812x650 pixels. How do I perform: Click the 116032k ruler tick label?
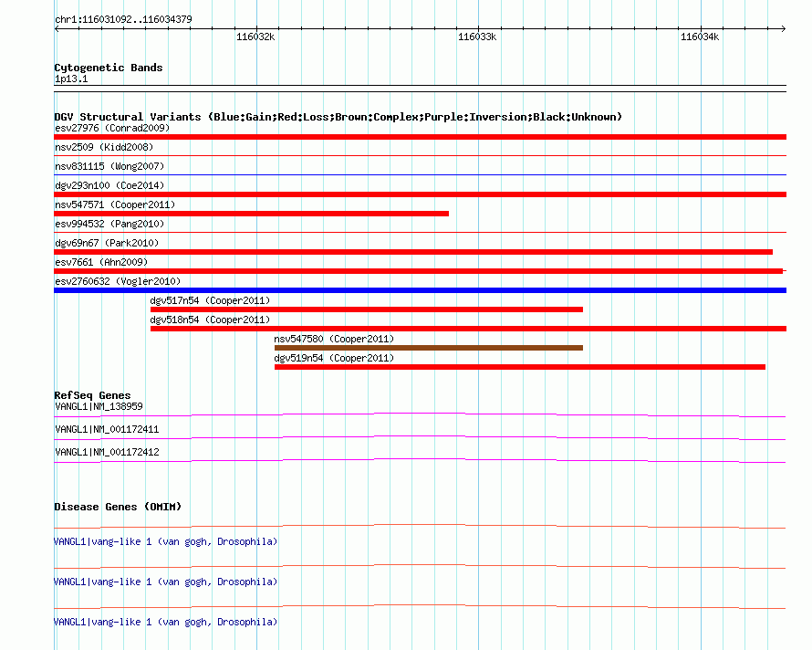coord(255,37)
